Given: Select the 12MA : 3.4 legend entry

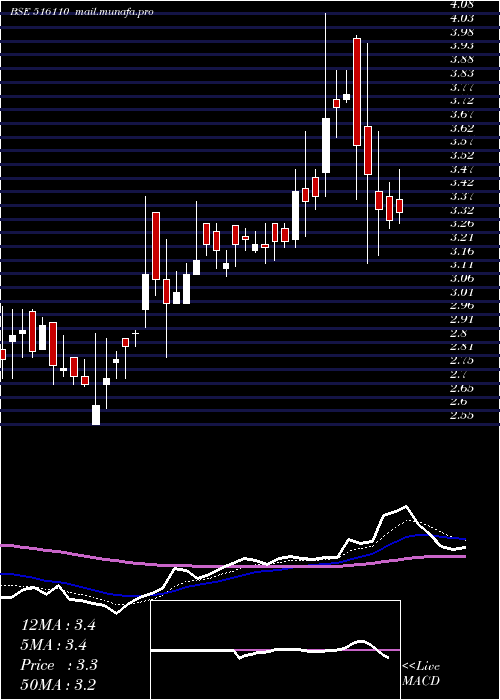Looking at the screenshot, I should click(x=58, y=625).
